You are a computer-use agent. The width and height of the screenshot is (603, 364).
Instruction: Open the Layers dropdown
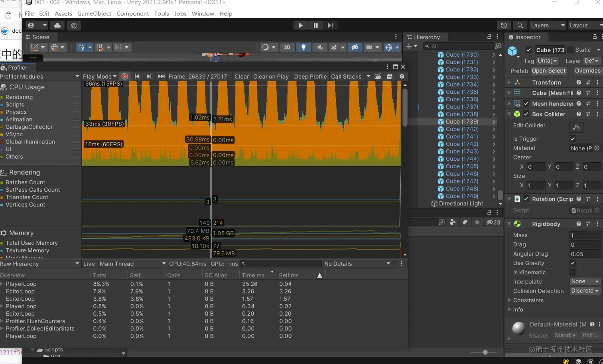tap(547, 26)
